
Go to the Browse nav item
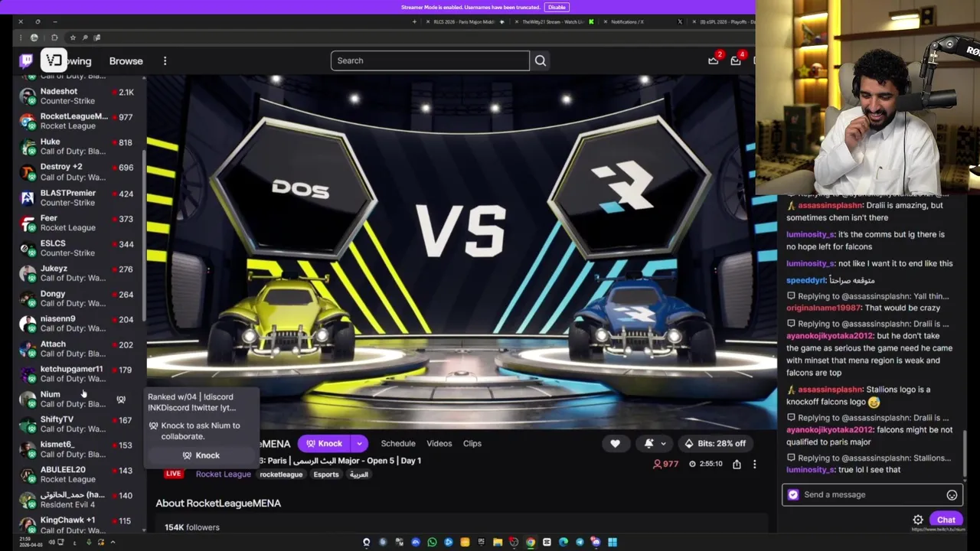coord(126,60)
